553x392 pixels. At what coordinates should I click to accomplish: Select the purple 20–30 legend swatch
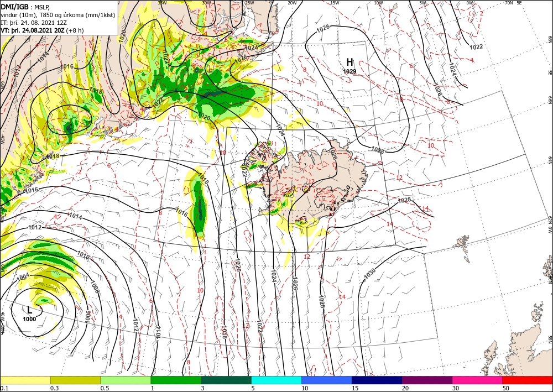[427, 380]
